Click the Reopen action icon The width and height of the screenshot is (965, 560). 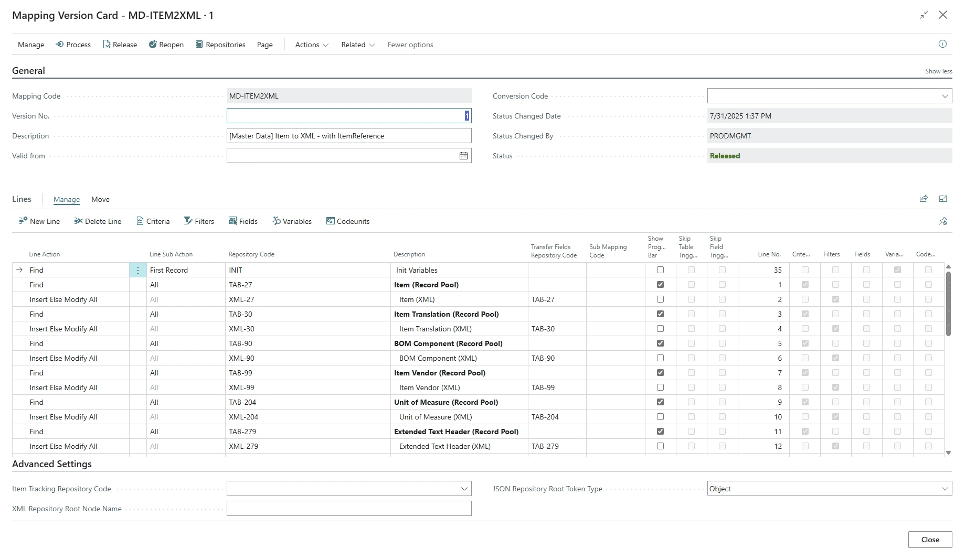pyautogui.click(x=153, y=45)
